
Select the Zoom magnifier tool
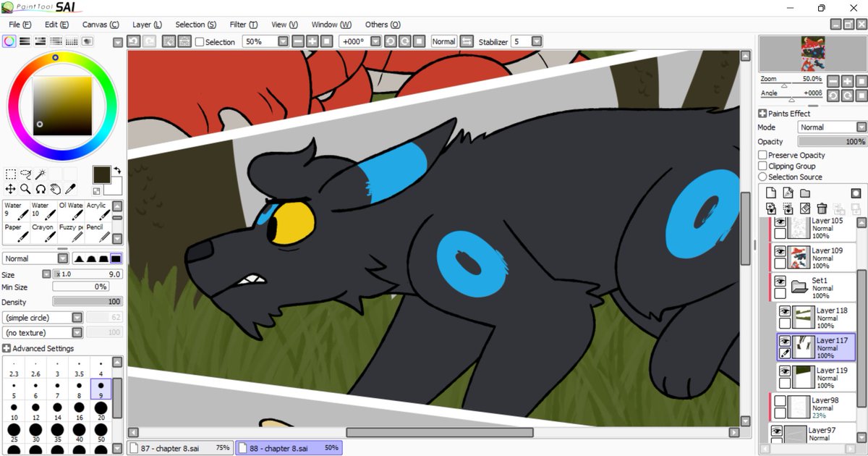click(25, 189)
